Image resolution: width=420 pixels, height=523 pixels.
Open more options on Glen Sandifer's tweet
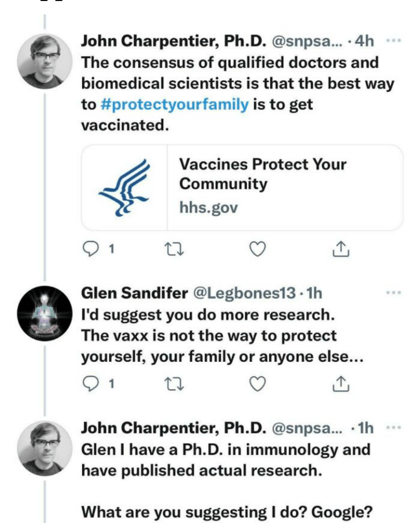point(393,293)
